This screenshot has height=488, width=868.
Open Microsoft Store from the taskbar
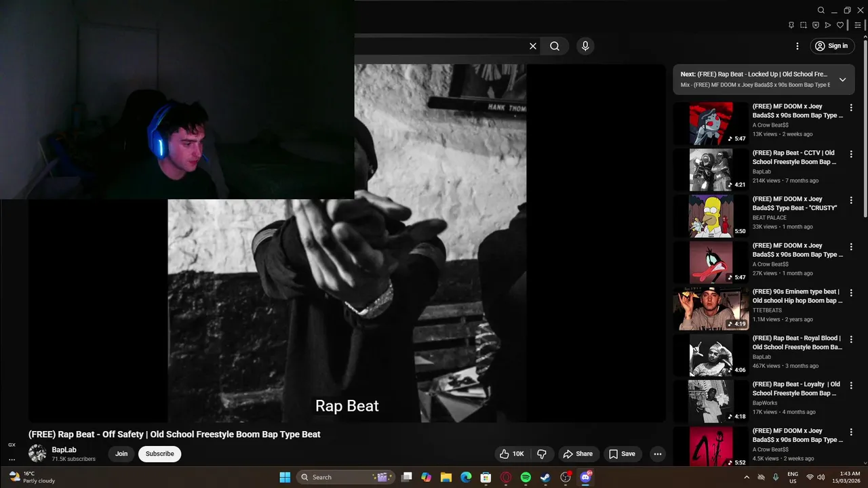pos(486,477)
